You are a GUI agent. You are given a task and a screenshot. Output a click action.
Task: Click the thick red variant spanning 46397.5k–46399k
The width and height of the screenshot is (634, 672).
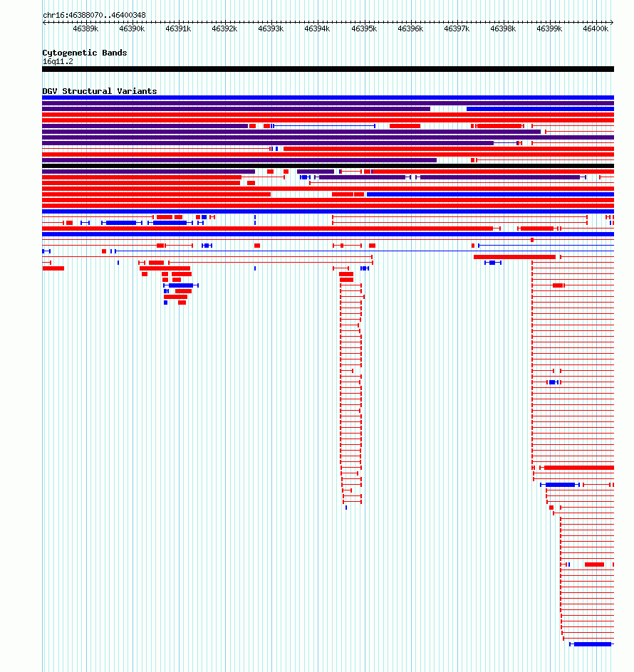click(514, 257)
